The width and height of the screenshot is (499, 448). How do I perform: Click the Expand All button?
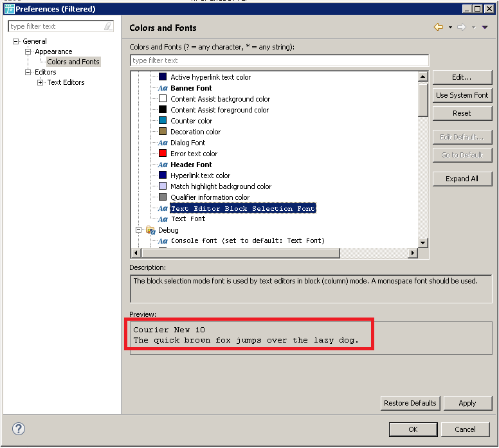pyautogui.click(x=462, y=179)
